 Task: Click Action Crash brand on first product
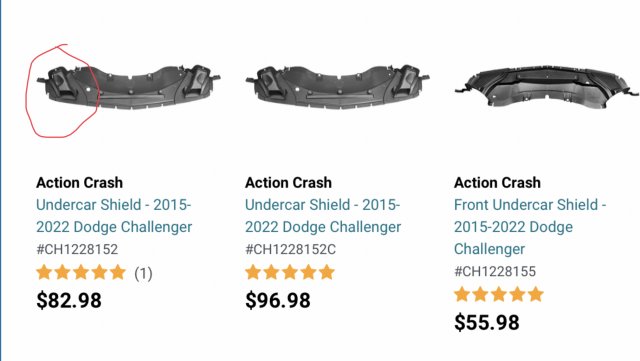point(80,183)
